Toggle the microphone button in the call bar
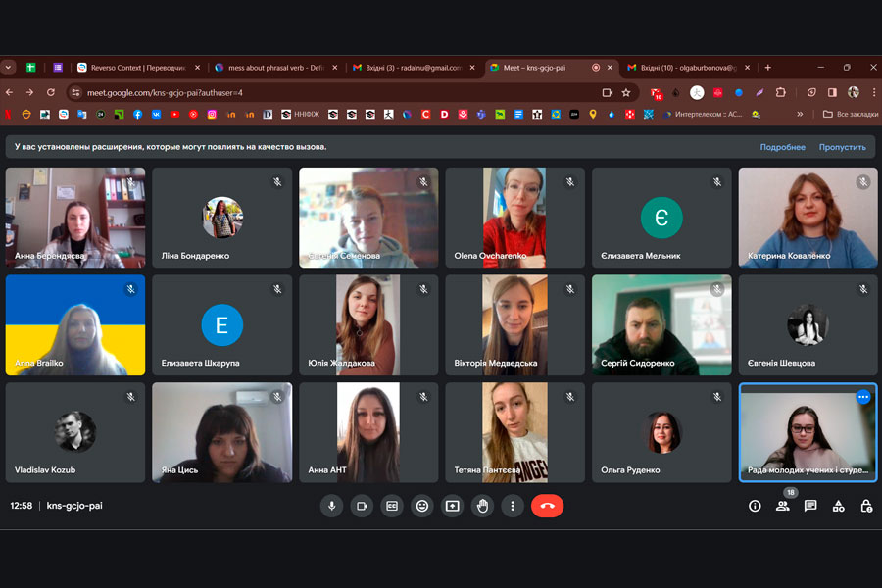The height and width of the screenshot is (588, 882). point(332,506)
